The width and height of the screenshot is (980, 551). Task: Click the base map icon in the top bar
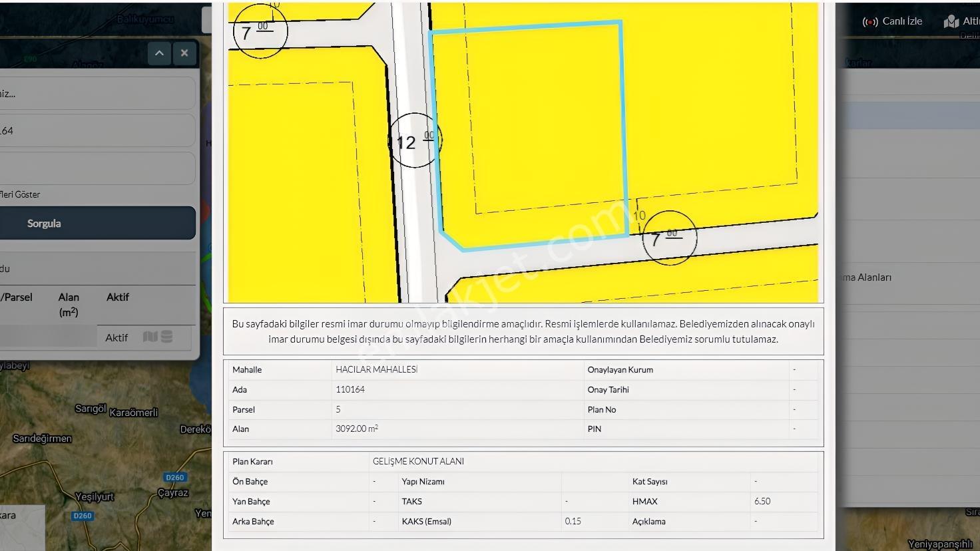coord(951,22)
